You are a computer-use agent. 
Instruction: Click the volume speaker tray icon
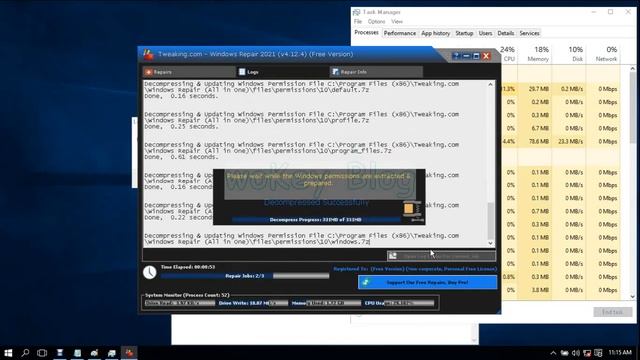click(x=576, y=353)
